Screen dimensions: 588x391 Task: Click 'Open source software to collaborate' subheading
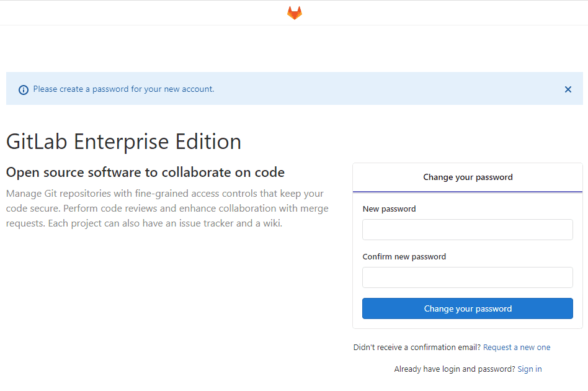coord(145,173)
